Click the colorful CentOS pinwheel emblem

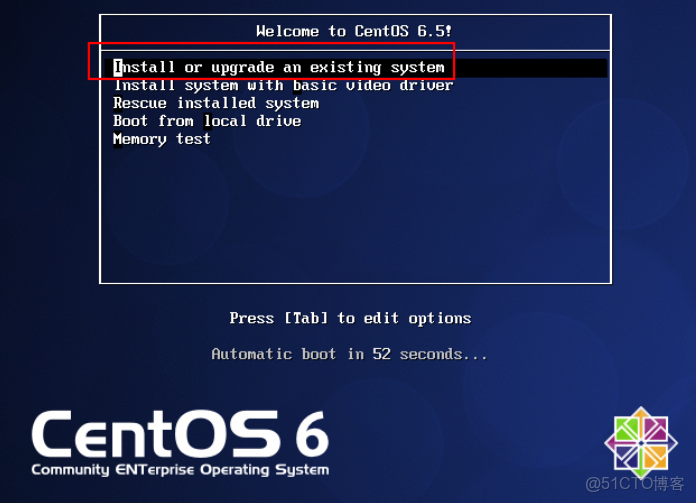point(641,443)
